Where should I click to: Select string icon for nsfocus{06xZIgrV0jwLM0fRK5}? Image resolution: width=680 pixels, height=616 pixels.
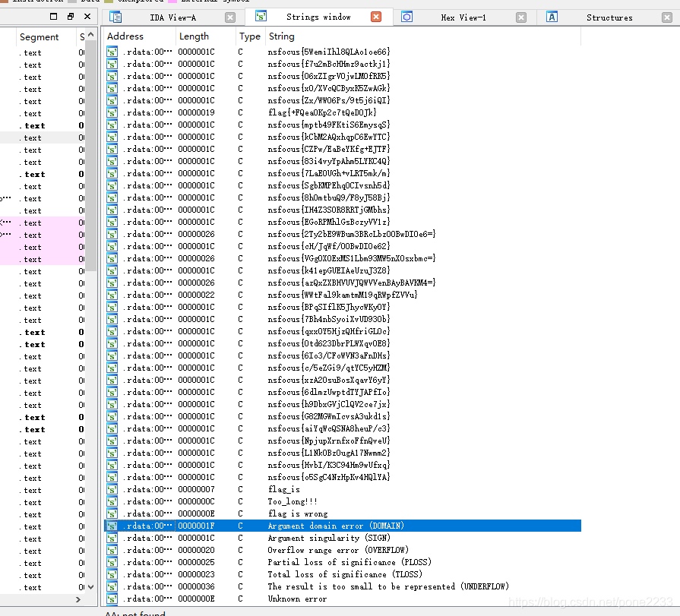(112, 76)
